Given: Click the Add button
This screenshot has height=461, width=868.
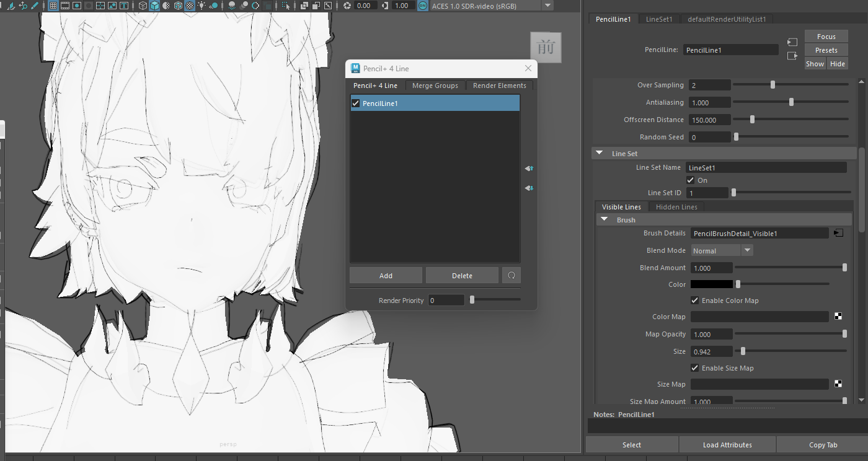Looking at the screenshot, I should point(386,276).
